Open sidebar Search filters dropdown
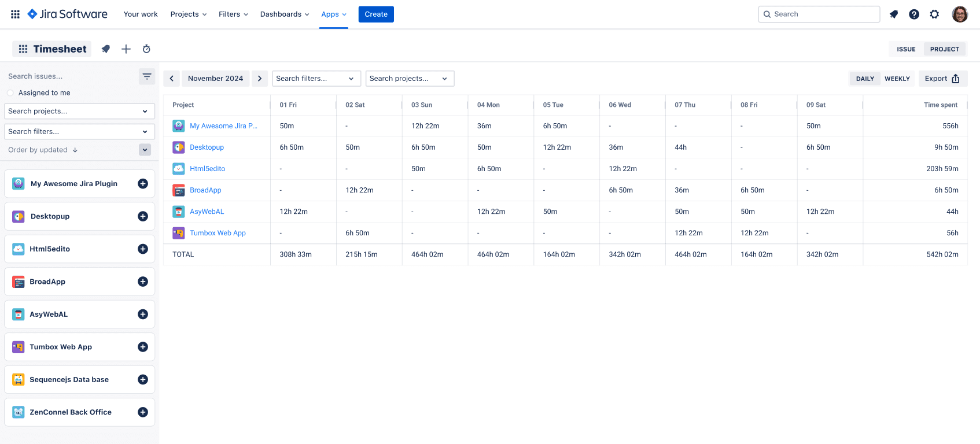Image resolution: width=980 pixels, height=444 pixels. (80, 132)
